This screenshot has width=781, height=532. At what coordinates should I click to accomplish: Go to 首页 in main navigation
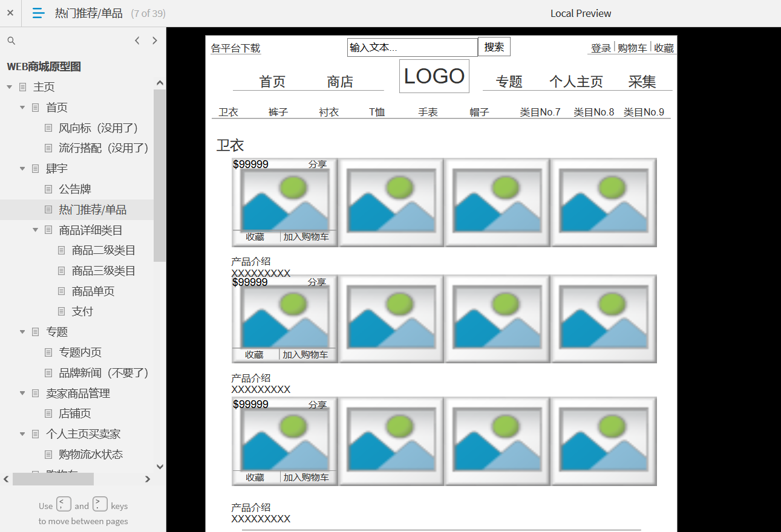[272, 82]
